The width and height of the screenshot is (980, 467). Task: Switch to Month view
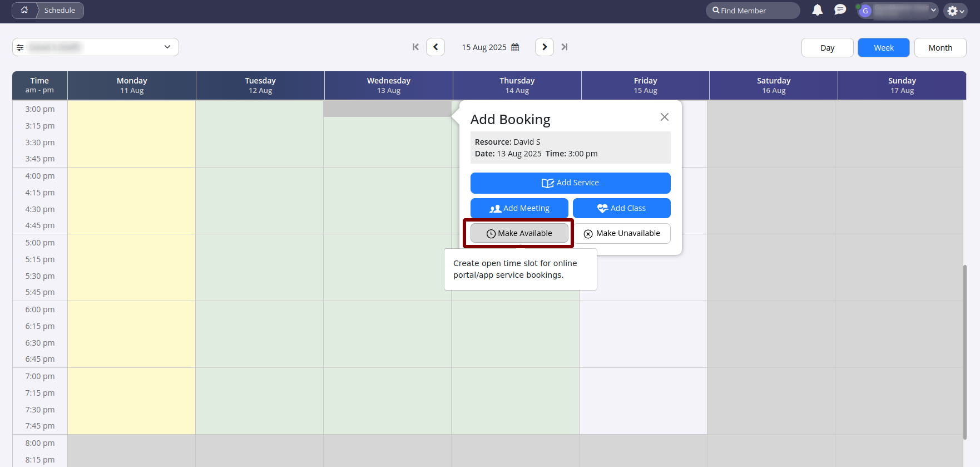pyautogui.click(x=940, y=48)
